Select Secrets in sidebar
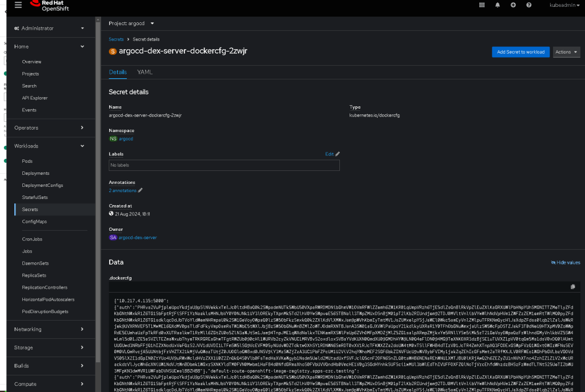 [30, 210]
